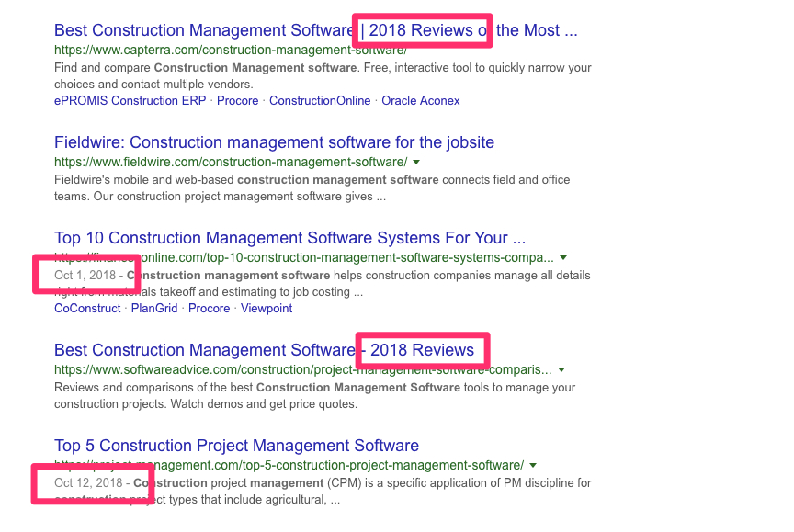Open Software Advice 2018 Reviews result title
This screenshot has height=532, width=794.
(264, 350)
